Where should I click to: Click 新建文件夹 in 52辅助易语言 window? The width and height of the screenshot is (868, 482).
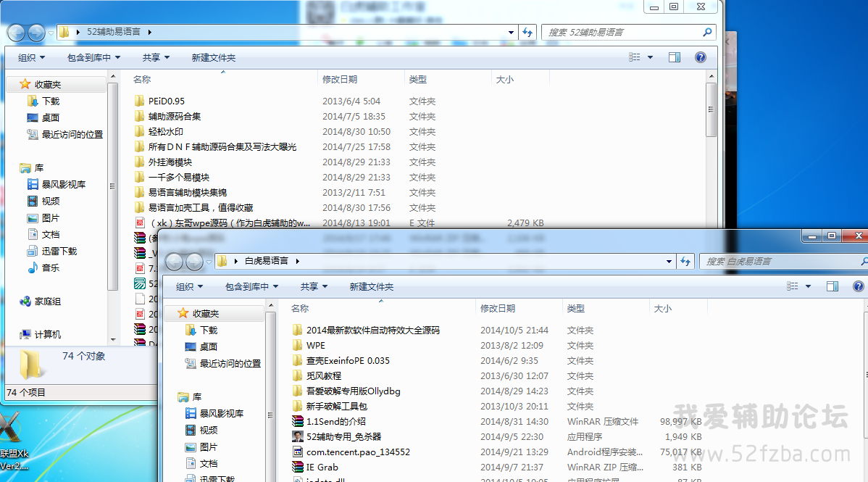tap(213, 57)
